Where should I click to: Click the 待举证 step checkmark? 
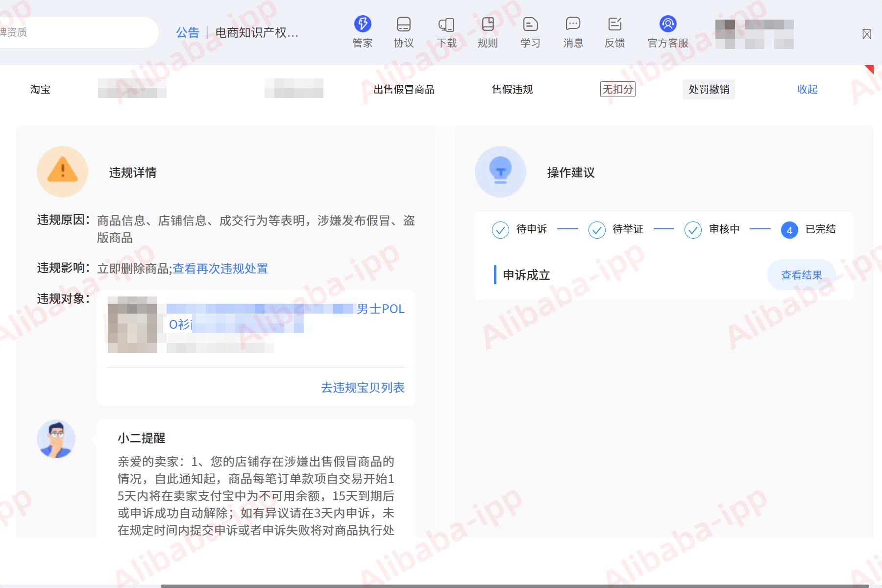[x=597, y=230]
